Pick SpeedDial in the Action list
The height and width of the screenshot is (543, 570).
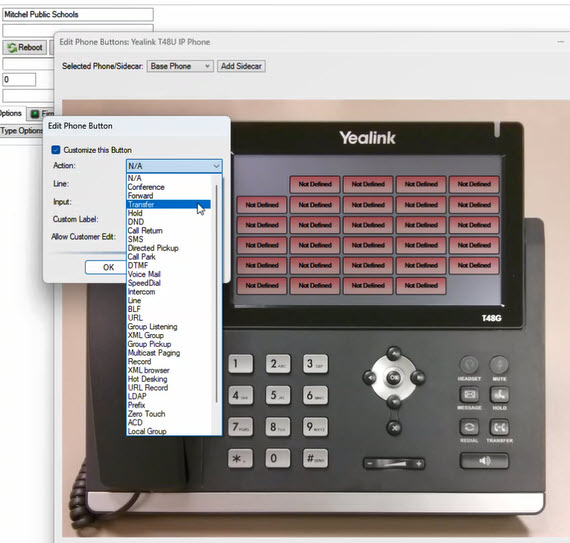pyautogui.click(x=169, y=283)
